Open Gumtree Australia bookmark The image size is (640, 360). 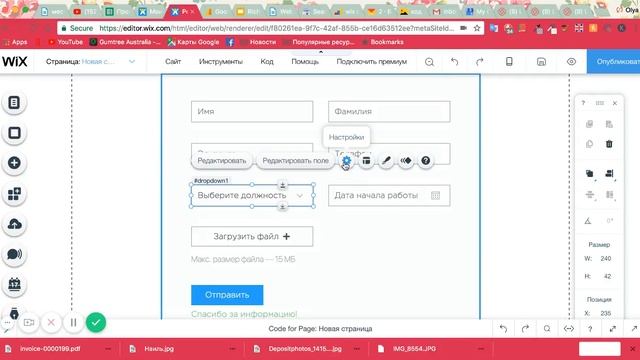[125, 42]
